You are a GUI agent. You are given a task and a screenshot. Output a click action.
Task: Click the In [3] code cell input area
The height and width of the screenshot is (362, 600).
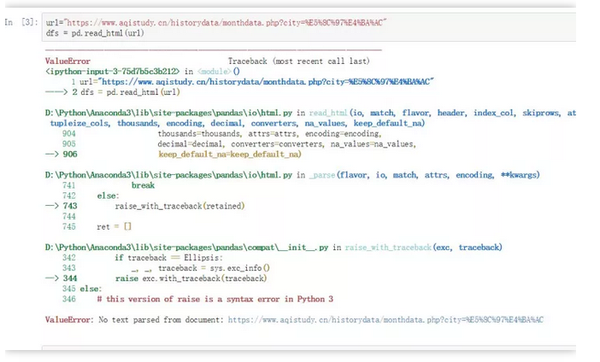[x=309, y=28]
